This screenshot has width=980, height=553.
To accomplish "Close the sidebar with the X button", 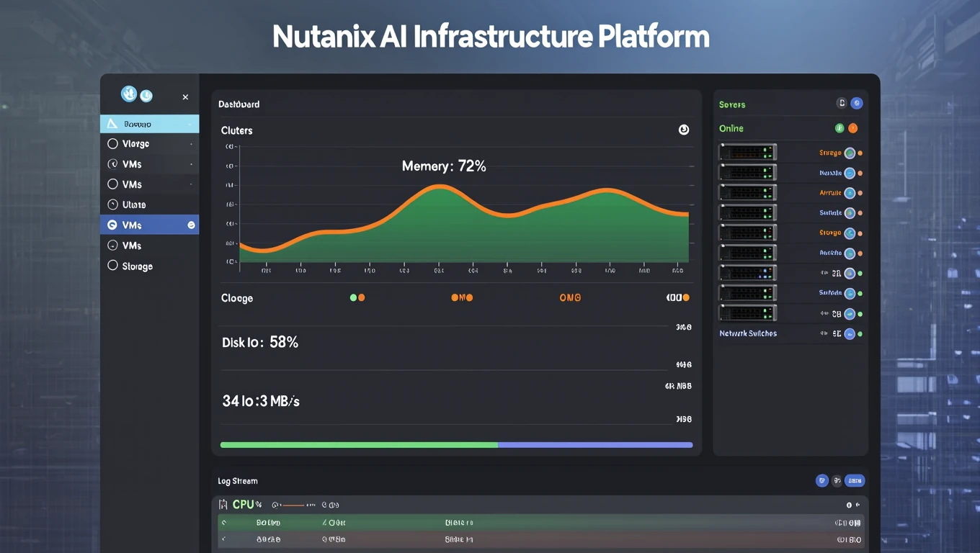I will coord(185,97).
